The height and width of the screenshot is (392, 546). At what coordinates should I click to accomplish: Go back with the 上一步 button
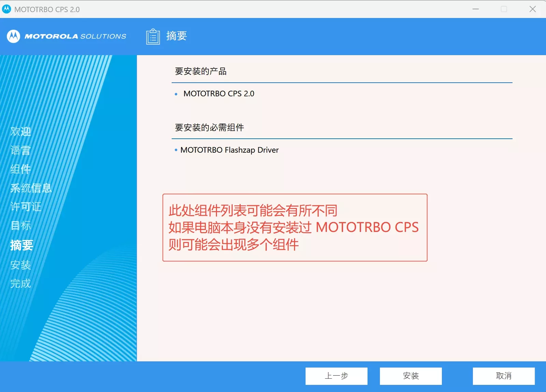click(336, 376)
